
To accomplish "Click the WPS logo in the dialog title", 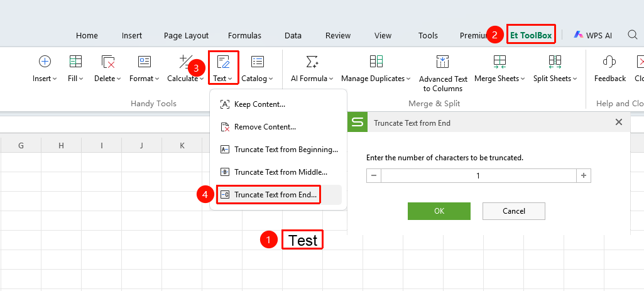I will pyautogui.click(x=357, y=122).
